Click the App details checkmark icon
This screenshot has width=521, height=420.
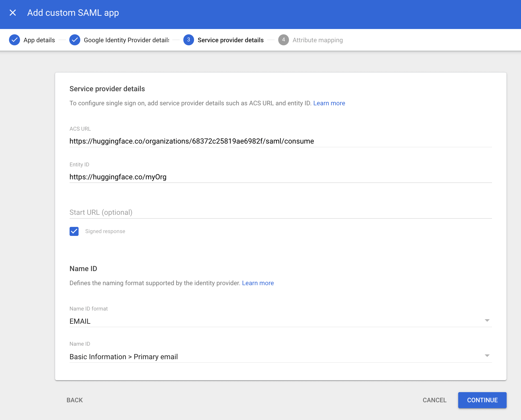pos(14,40)
